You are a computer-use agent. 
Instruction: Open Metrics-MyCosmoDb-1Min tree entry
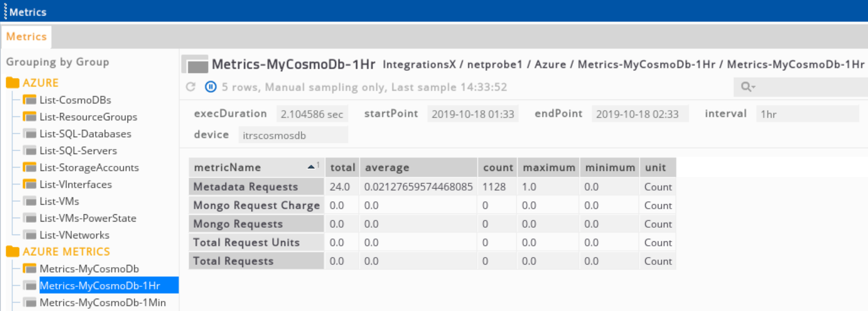[x=102, y=303]
